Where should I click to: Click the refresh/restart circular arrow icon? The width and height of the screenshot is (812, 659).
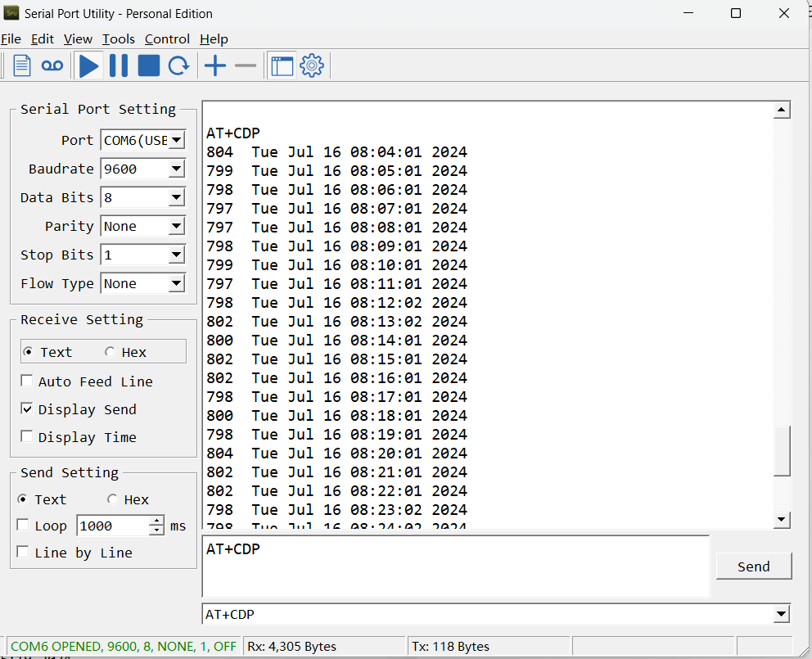(179, 65)
